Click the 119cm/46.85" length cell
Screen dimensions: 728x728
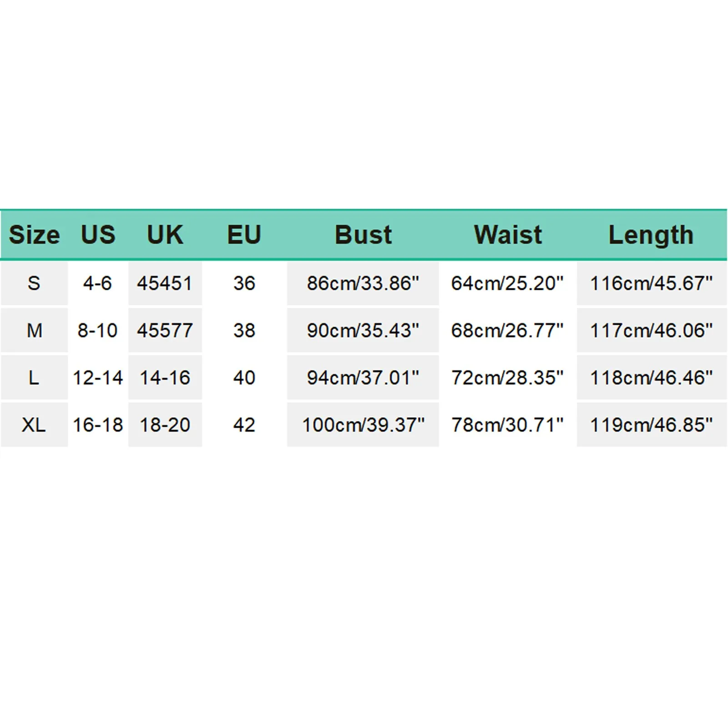pos(651,425)
